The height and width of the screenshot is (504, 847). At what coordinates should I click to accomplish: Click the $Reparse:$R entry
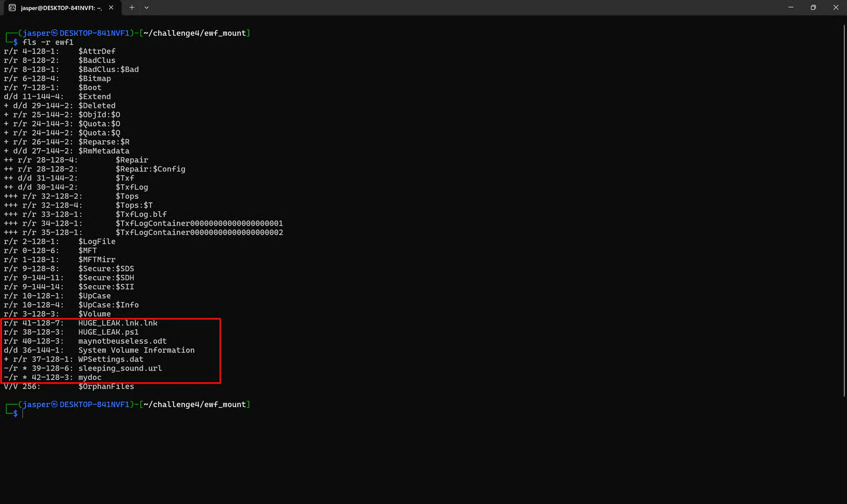click(x=104, y=142)
